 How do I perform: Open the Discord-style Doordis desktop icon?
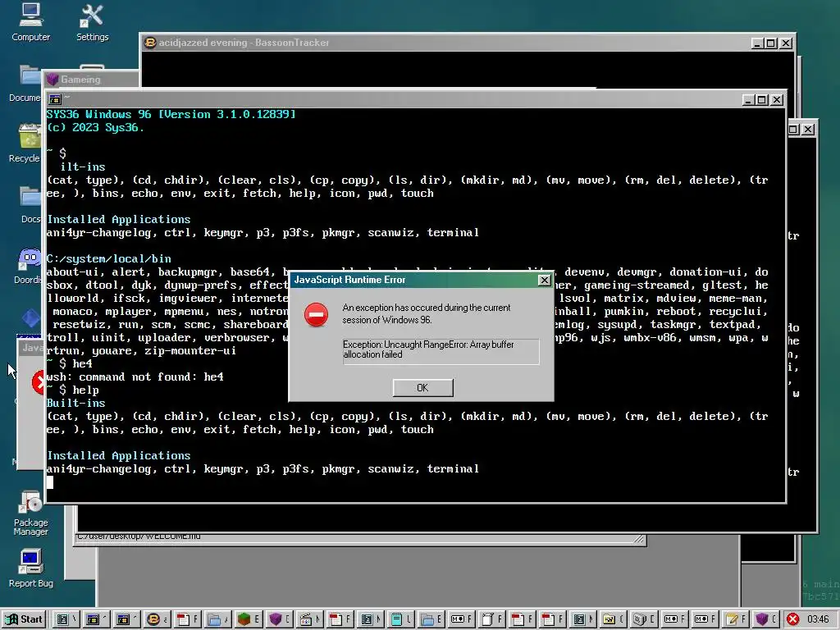[x=28, y=267]
